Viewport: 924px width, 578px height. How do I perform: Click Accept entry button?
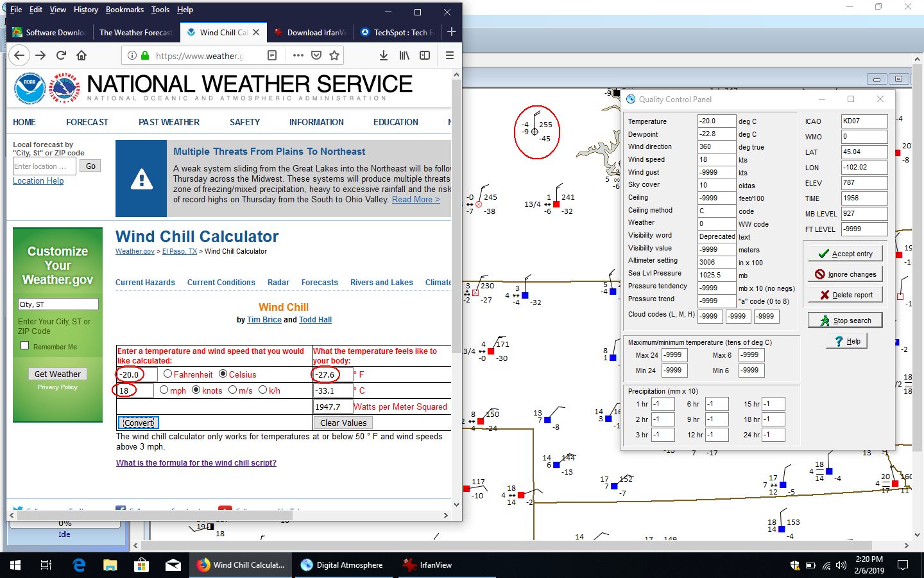tap(845, 254)
